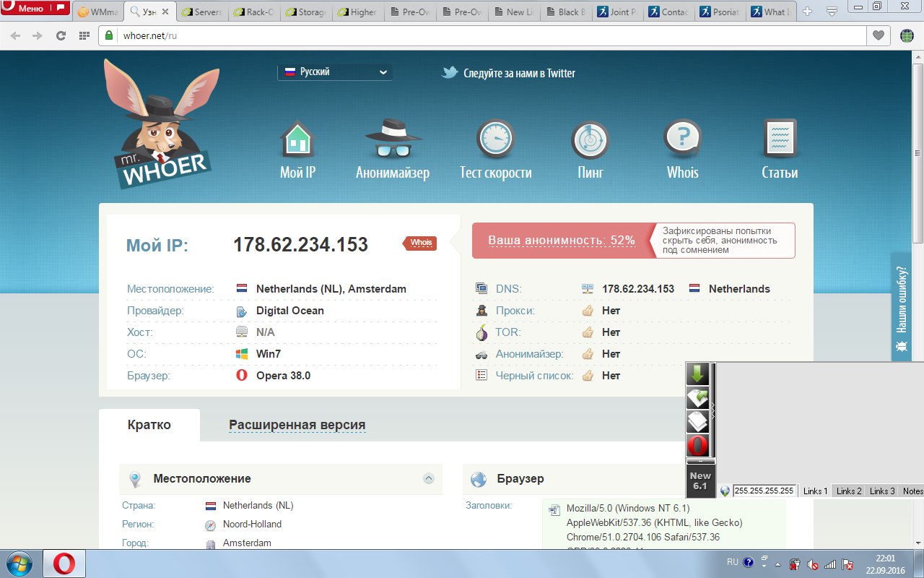Go back with the back arrow
The image size is (924, 578).
[16, 35]
